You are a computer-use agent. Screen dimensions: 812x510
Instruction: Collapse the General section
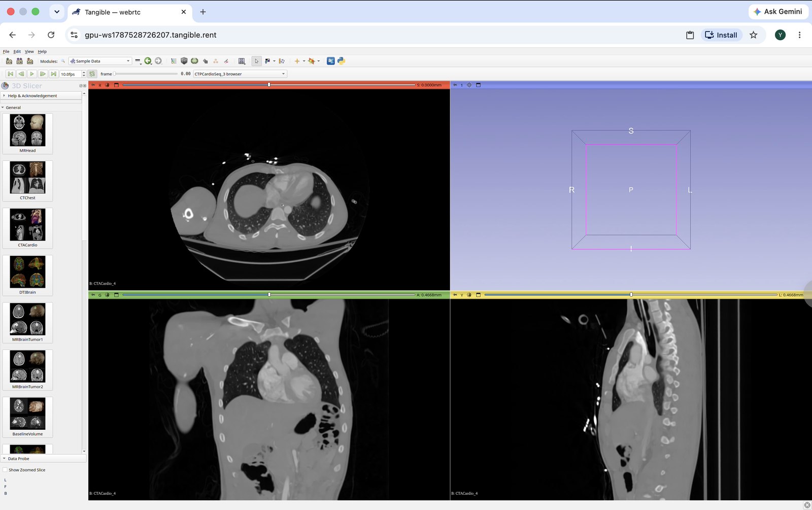(x=42, y=108)
